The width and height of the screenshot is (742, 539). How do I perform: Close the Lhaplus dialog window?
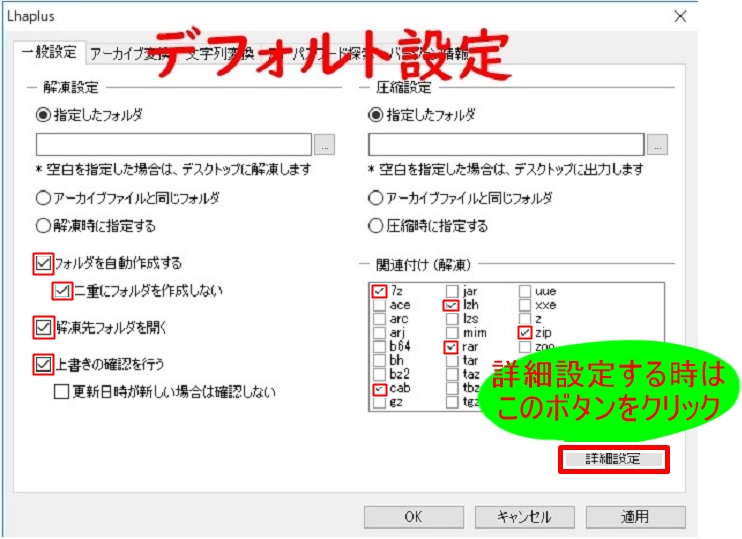coord(680,17)
